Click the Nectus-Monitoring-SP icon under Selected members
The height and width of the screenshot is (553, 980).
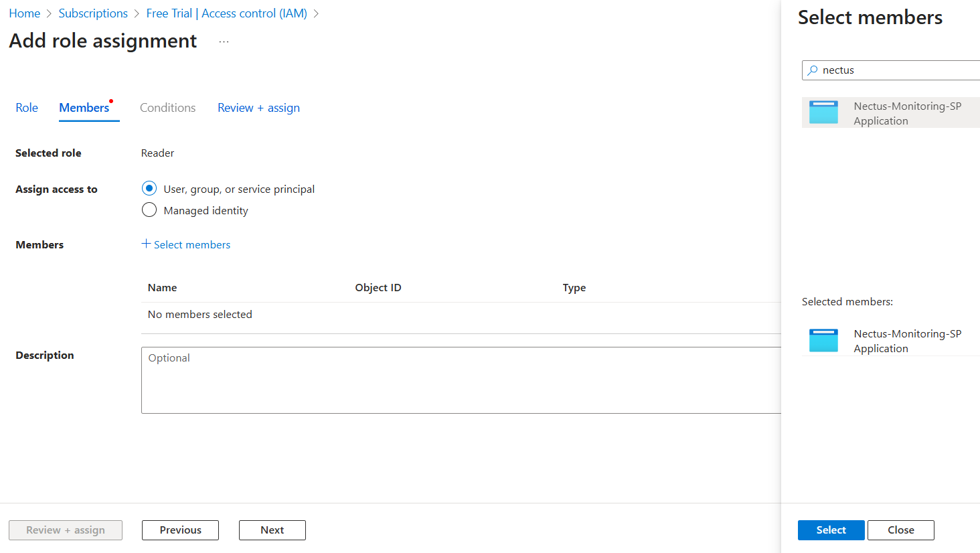pos(823,340)
